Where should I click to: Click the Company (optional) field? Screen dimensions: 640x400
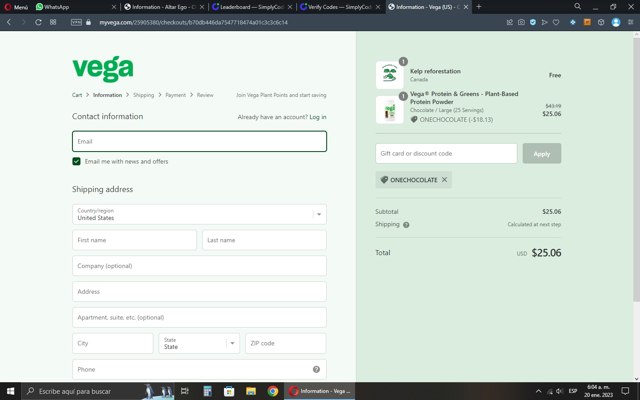point(199,266)
